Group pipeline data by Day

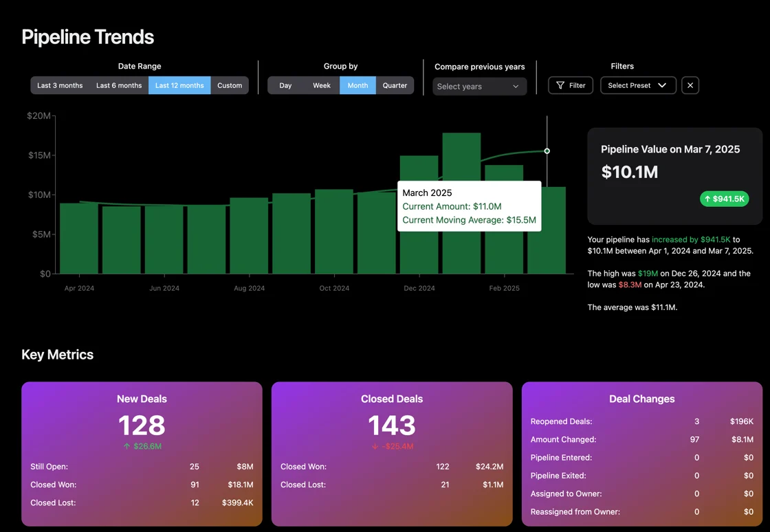pos(285,85)
